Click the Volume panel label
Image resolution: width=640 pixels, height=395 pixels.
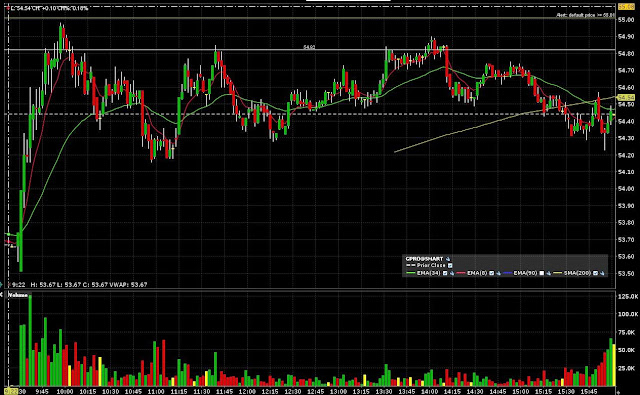[x=18, y=295]
